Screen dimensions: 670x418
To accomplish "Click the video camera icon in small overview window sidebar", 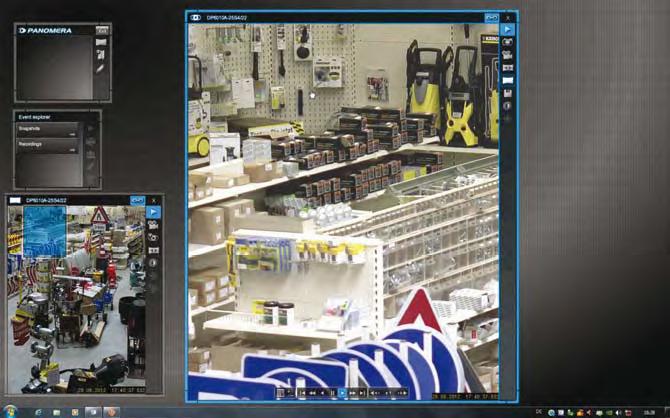I will [153, 225].
